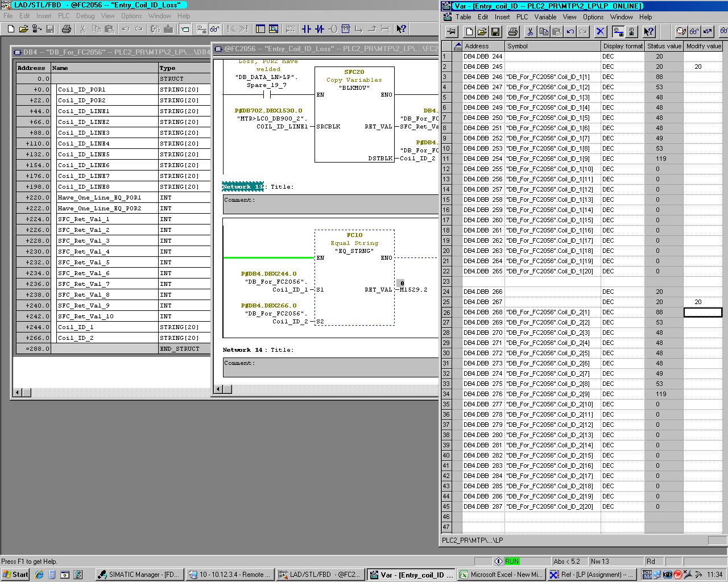Click the context help arrow icon in LAD toolbar
The height and width of the screenshot is (582, 728).
(x=401, y=29)
